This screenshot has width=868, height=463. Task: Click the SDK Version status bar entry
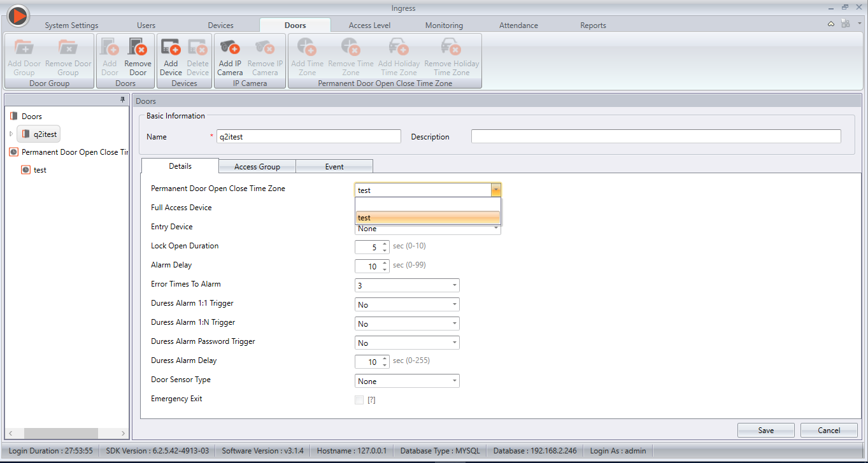[157, 451]
